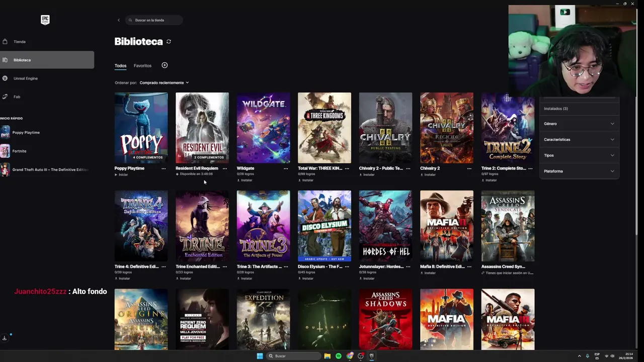This screenshot has height=362, width=644.
Task: Click the Epic Games logo
Action: pos(45,20)
